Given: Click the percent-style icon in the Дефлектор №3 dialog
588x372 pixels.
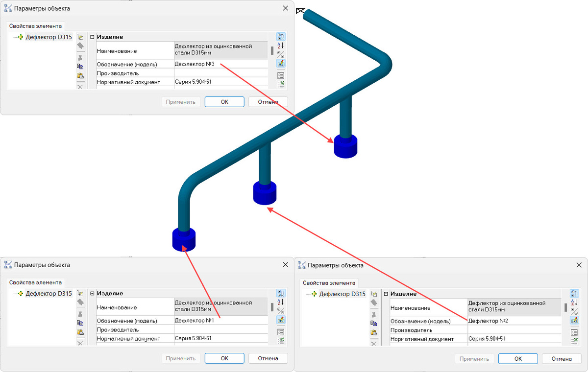Looking at the screenshot, I should 281,54.
